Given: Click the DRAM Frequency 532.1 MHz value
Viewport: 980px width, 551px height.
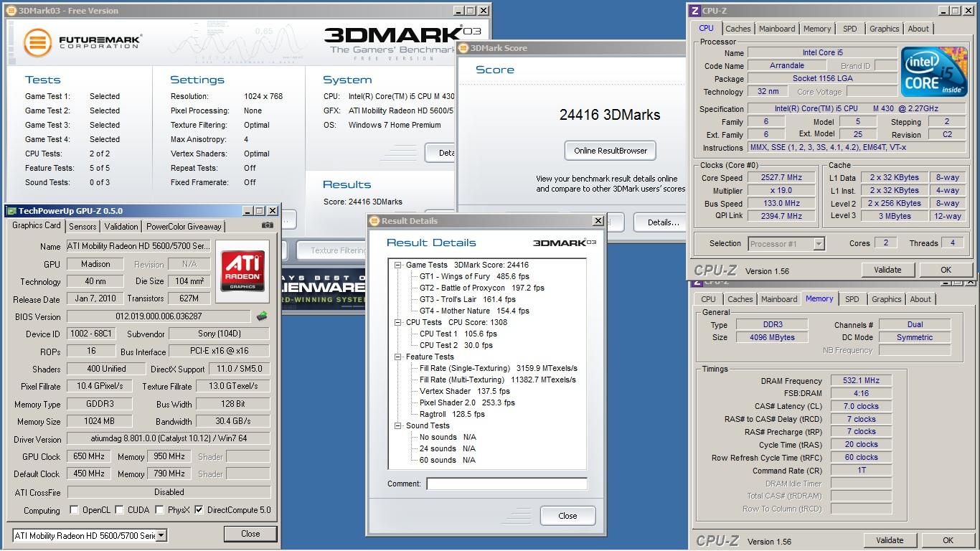Looking at the screenshot, I should [862, 380].
